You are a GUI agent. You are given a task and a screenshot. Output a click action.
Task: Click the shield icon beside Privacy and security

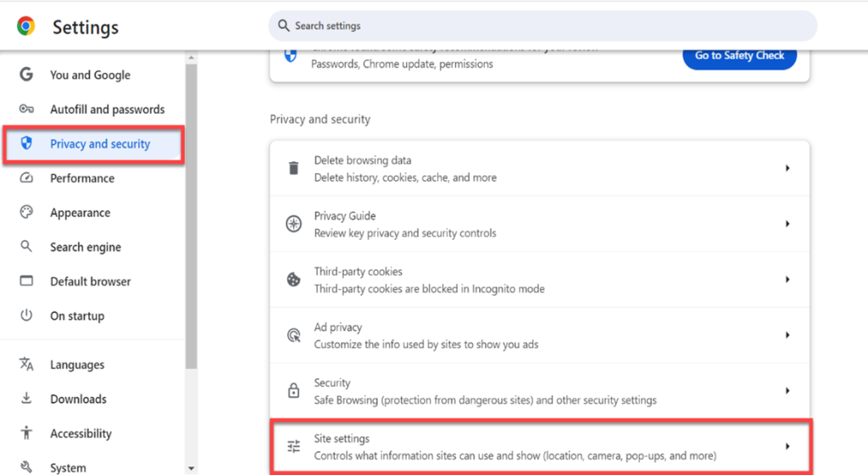(x=26, y=142)
